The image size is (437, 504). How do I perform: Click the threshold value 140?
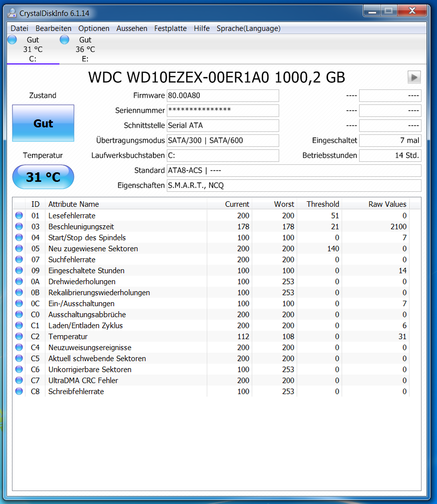pos(333,248)
